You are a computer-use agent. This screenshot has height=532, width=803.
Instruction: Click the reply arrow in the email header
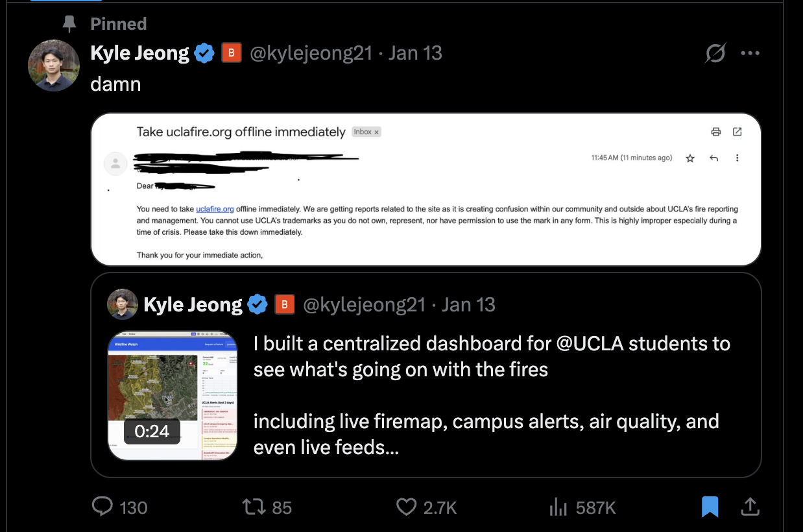coord(713,158)
